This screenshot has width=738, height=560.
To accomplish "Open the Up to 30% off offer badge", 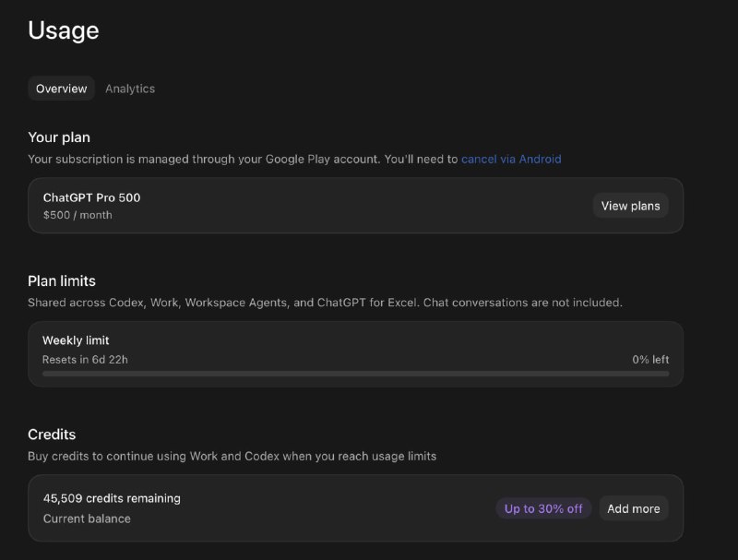I will click(543, 508).
